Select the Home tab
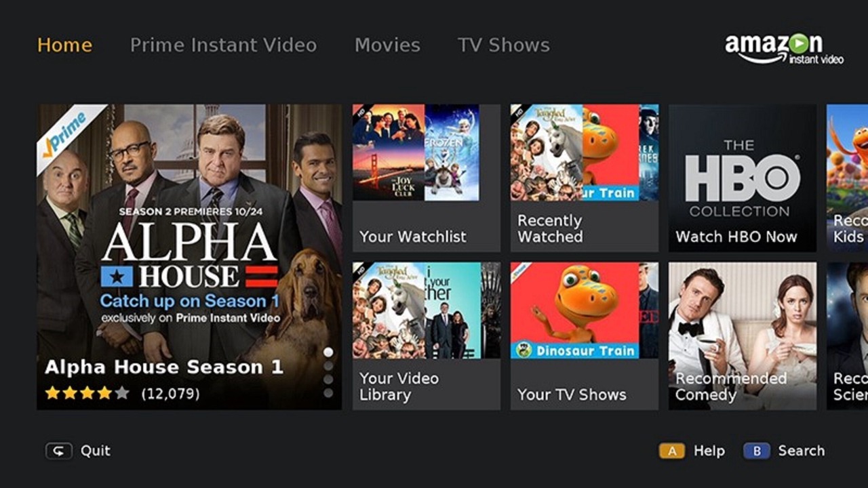868x488 pixels. point(64,45)
